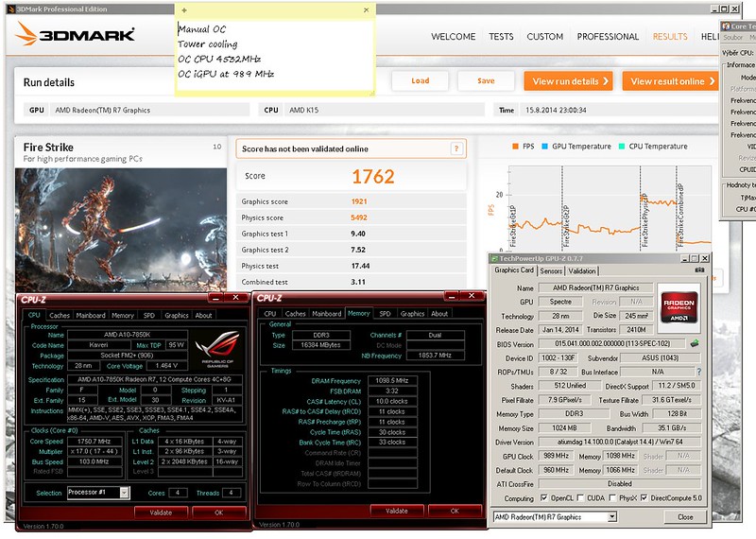Open the CUSTOM tab in 3DMark
The height and width of the screenshot is (539, 756).
point(545,37)
